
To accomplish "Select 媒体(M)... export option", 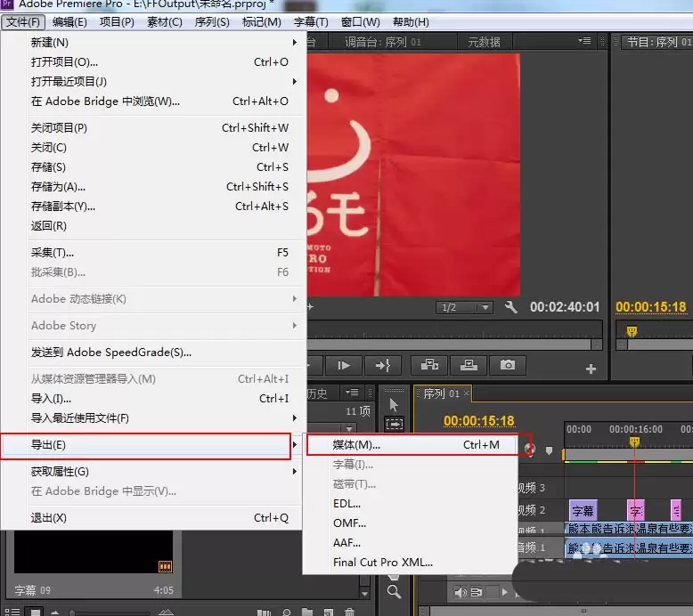I will 411,445.
